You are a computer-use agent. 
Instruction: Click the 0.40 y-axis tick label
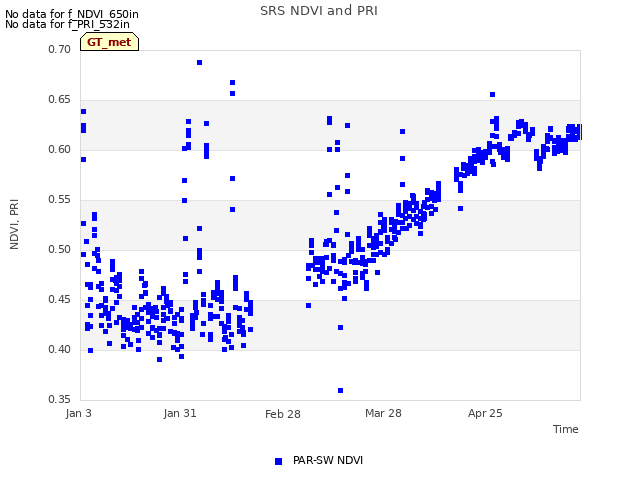click(x=60, y=349)
